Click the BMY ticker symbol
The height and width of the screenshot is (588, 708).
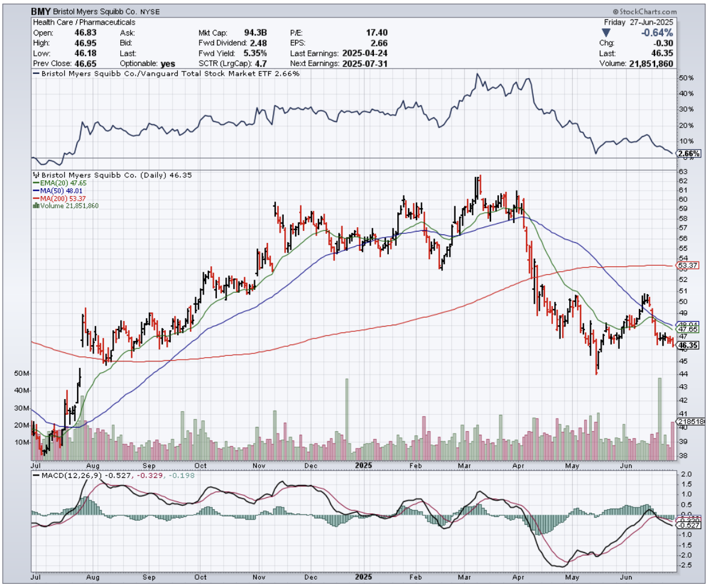point(41,11)
